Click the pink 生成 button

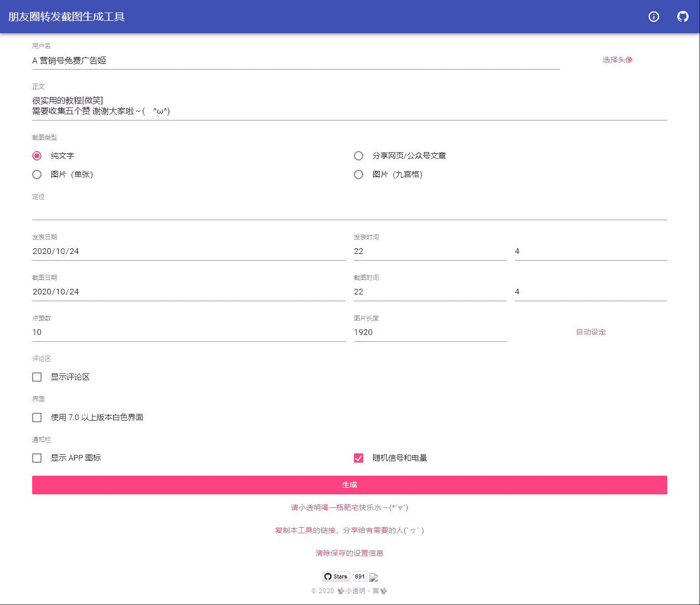click(350, 485)
